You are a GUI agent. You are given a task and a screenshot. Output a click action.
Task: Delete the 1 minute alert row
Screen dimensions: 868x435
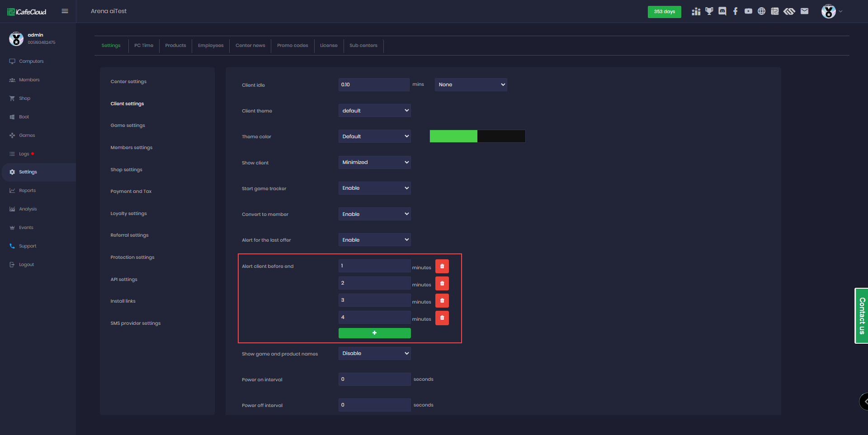coord(442,267)
